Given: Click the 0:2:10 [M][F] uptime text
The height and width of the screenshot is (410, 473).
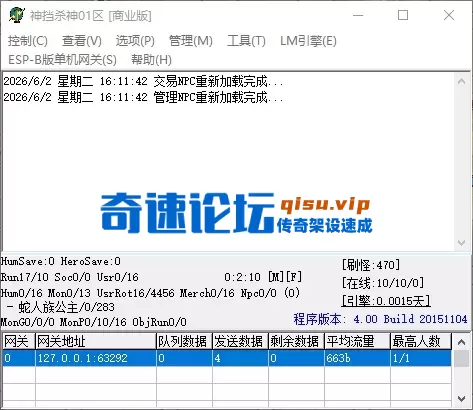Looking at the screenshot, I should coord(263,277).
